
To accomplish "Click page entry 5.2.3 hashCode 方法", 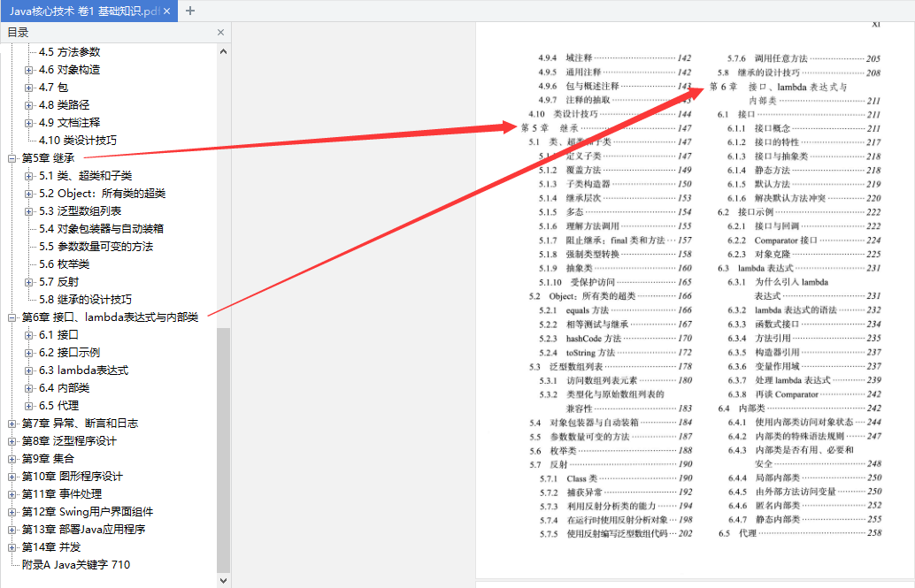I will click(x=615, y=339).
